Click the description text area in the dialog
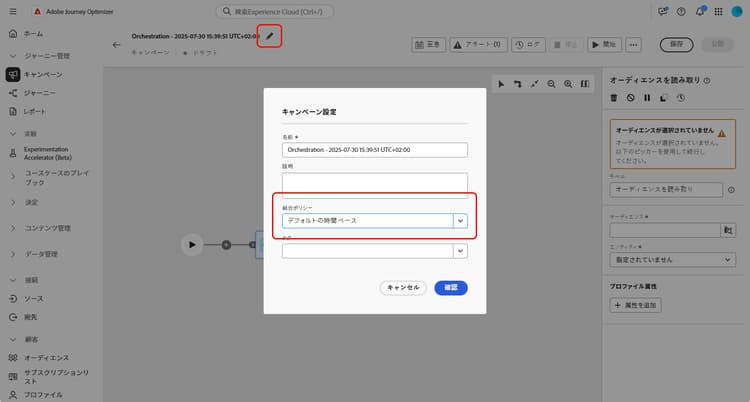 375,185
